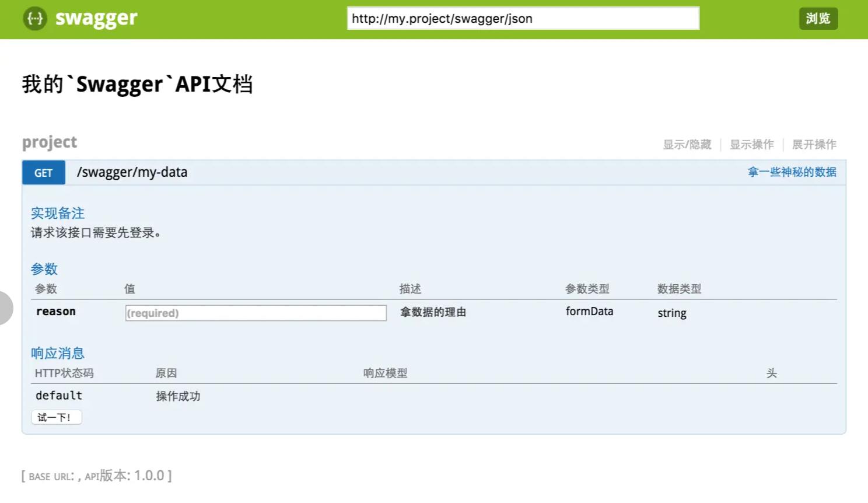The height and width of the screenshot is (503, 868).
Task: Click the /swagger/my-data endpoint path
Action: (x=132, y=172)
